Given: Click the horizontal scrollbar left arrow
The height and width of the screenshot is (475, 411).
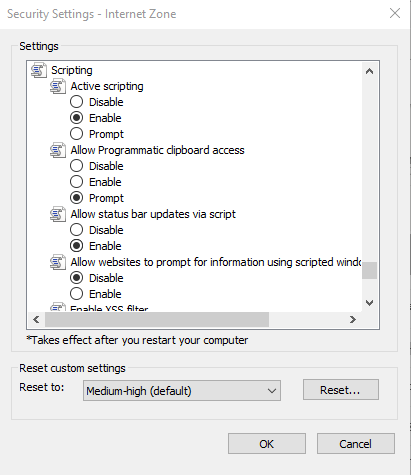Looking at the screenshot, I should pos(36,320).
